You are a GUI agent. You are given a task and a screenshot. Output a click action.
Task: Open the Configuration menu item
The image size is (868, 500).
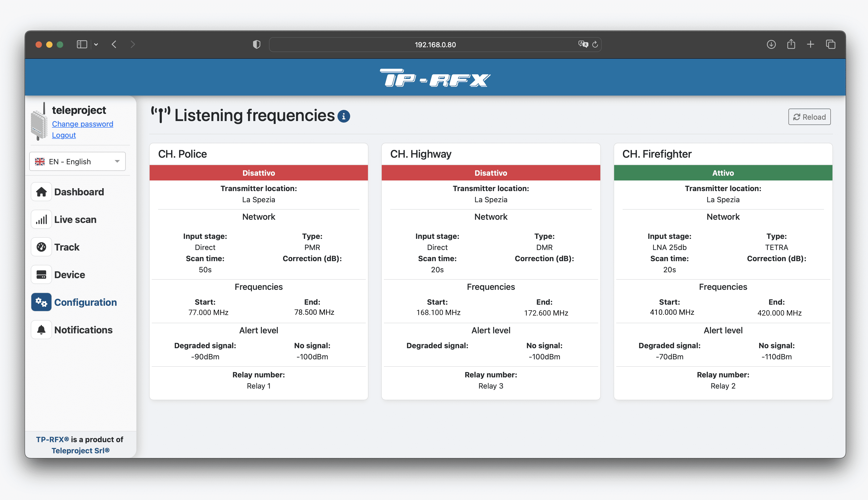click(x=85, y=302)
